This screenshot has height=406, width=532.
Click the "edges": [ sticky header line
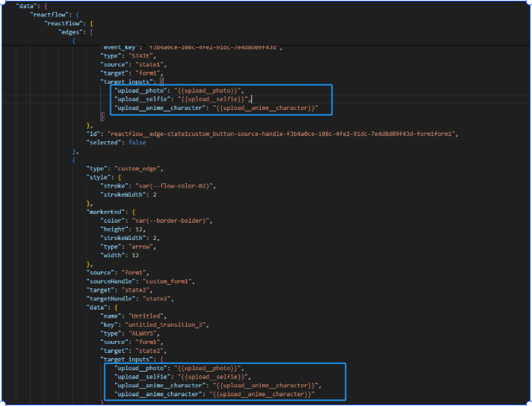click(x=75, y=32)
